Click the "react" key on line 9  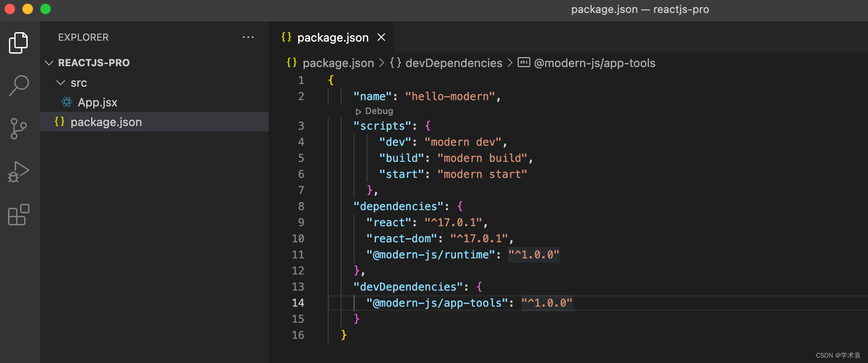pyautogui.click(x=389, y=222)
